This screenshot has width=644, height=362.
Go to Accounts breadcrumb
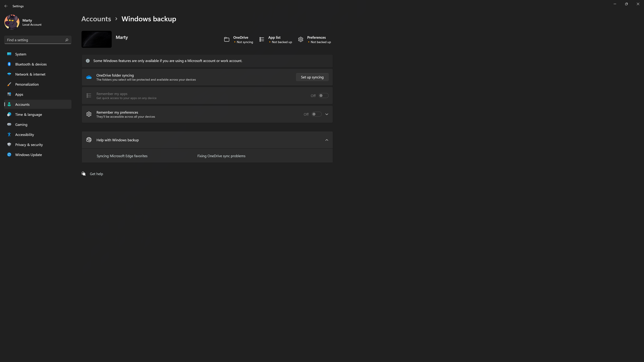[96, 19]
